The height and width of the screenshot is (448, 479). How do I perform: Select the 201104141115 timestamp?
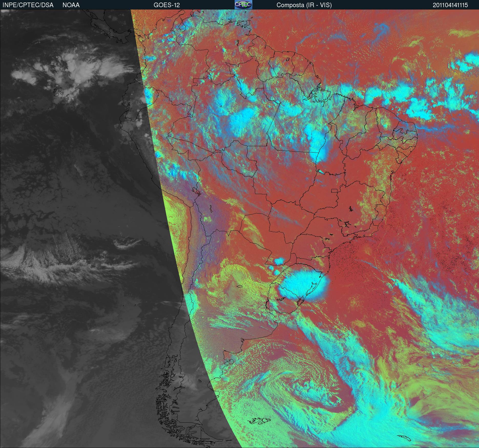pyautogui.click(x=450, y=5)
